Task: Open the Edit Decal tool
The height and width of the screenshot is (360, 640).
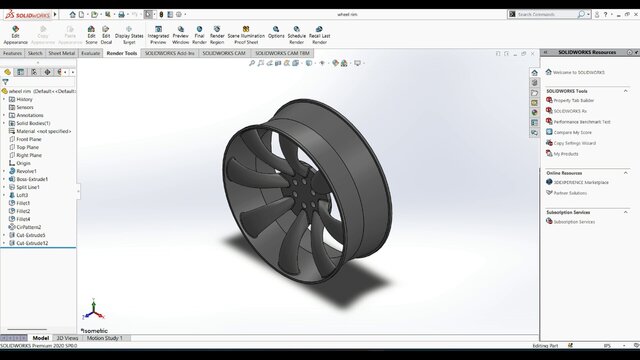Action: [x=106, y=35]
